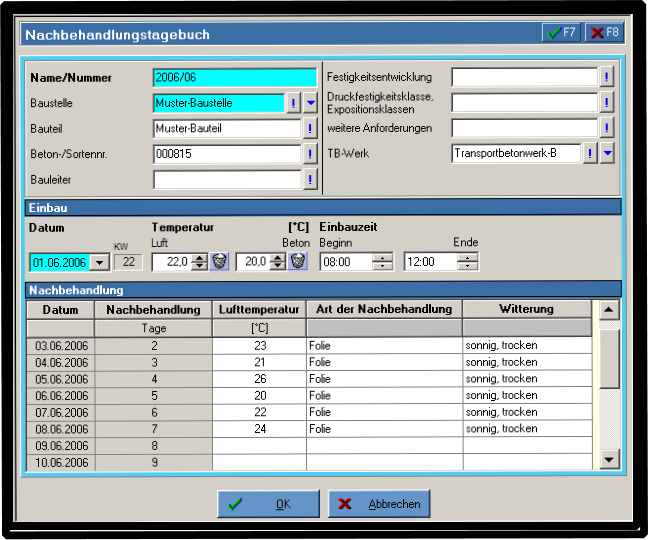This screenshot has width=648, height=540.
Task: Click the exclamation button next to Baustelle
Action: [x=293, y=102]
